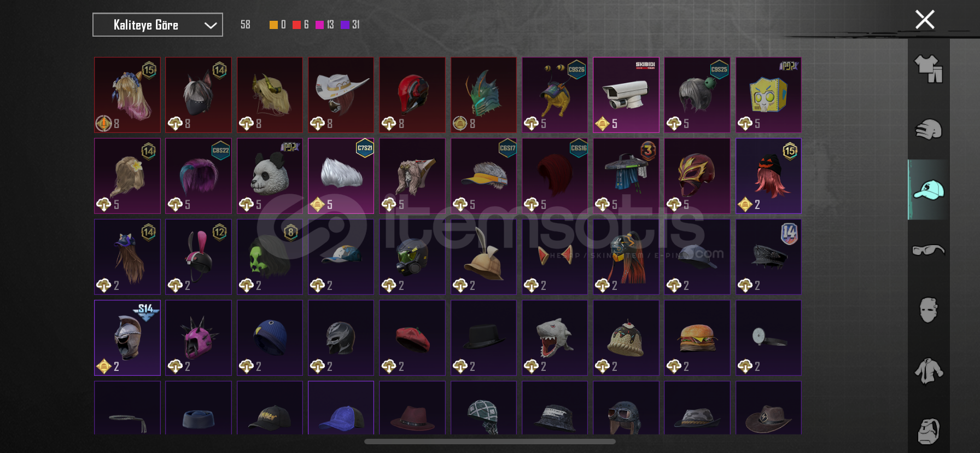Filter by the pink quality swatch
This screenshot has height=453, width=980.
pyautogui.click(x=319, y=25)
